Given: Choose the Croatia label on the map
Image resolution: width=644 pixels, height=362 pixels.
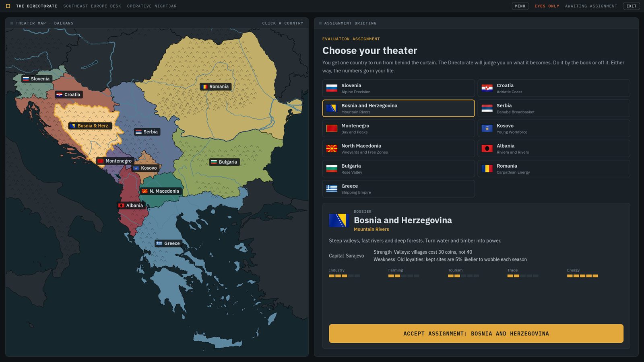Looking at the screenshot, I should coord(69,95).
